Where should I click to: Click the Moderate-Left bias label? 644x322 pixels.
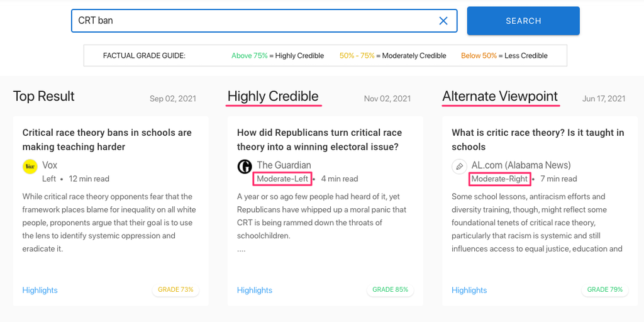(282, 179)
